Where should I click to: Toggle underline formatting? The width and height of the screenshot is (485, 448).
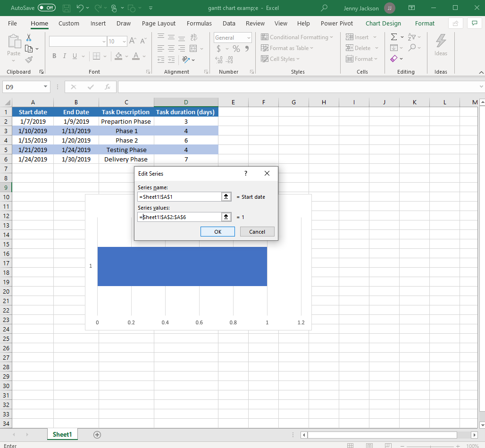pos(75,56)
